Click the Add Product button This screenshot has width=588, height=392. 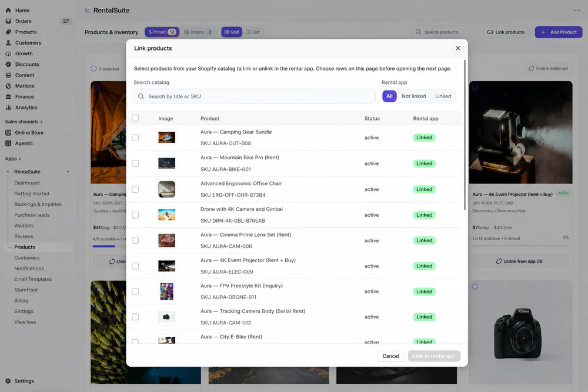tap(559, 32)
